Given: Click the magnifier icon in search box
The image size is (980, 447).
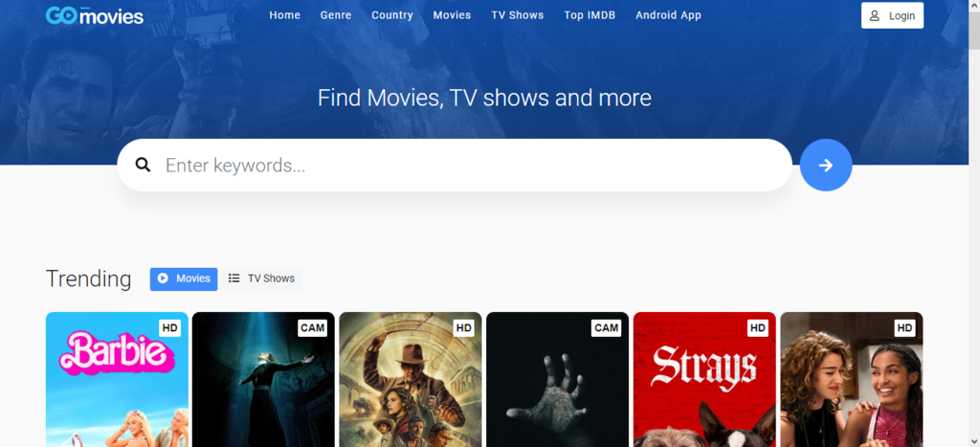Looking at the screenshot, I should 144,165.
